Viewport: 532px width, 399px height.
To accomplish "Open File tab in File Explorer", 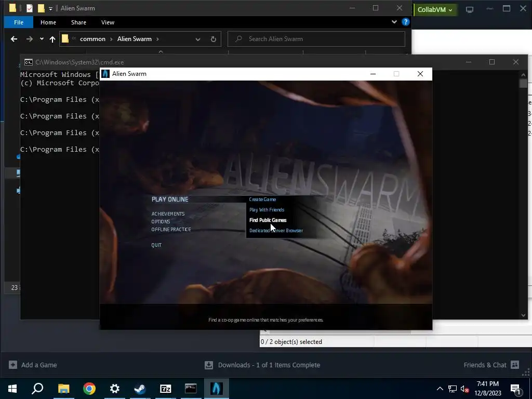I will point(19,22).
